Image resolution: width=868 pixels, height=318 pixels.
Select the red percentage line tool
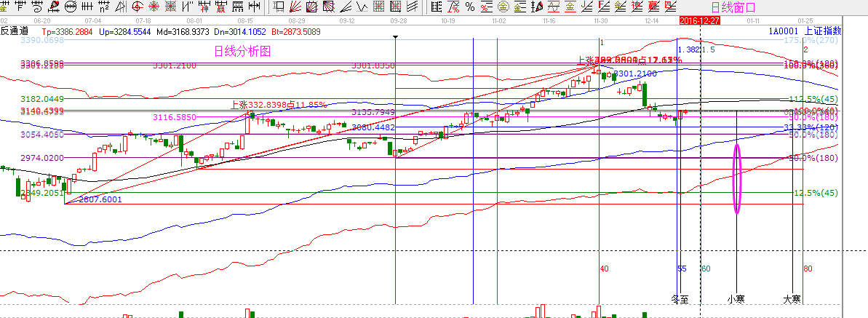click(x=453, y=7)
